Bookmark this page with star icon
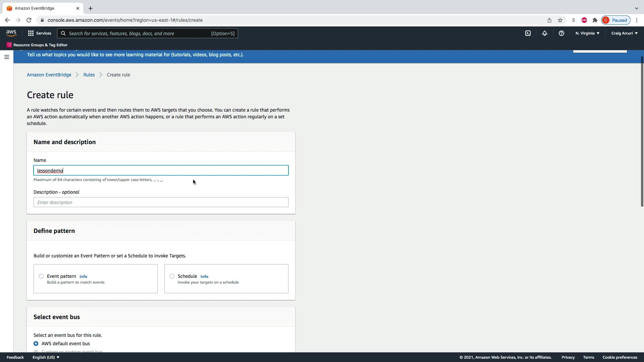The height and width of the screenshot is (362, 644). click(560, 20)
